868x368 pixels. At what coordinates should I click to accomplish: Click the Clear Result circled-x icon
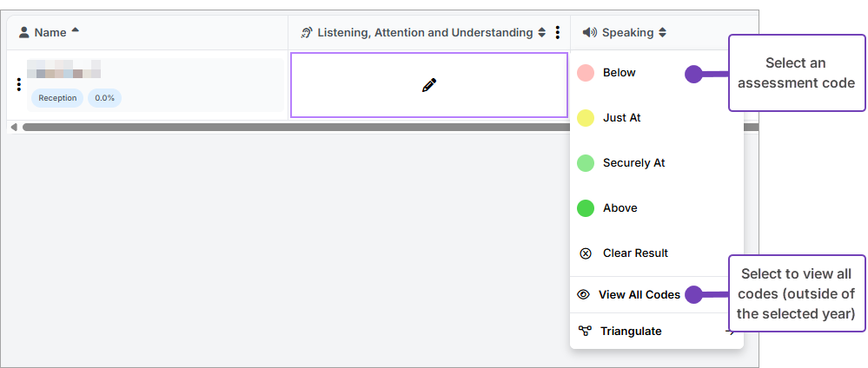(x=586, y=253)
